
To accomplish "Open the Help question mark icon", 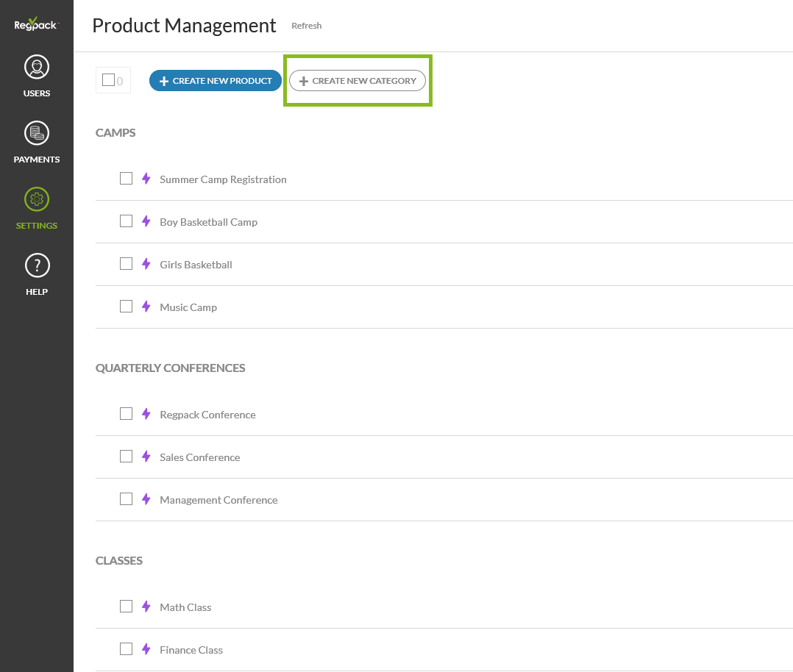I will click(37, 265).
